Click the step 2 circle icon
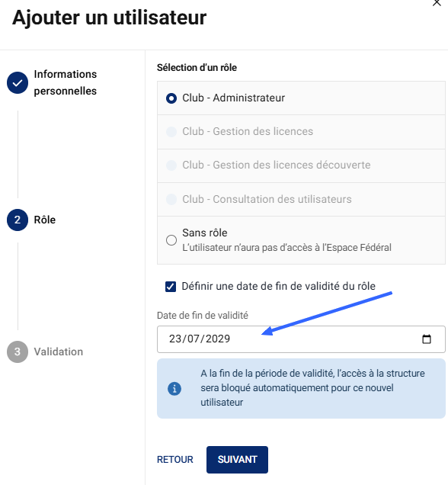 (x=18, y=220)
